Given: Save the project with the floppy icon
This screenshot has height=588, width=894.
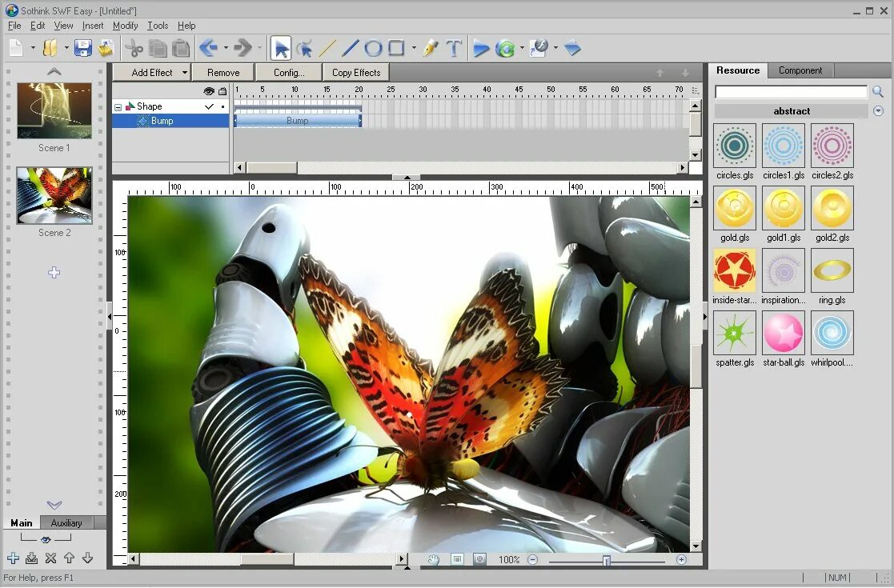Looking at the screenshot, I should click(83, 49).
